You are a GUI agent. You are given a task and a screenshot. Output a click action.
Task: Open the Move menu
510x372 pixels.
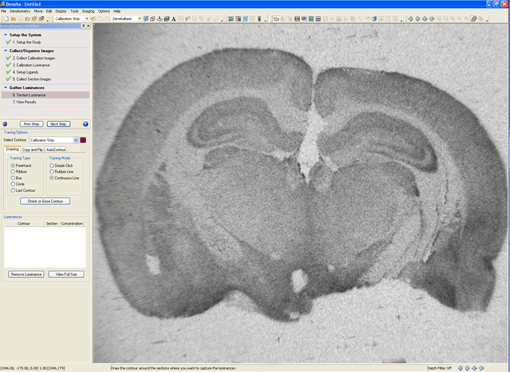click(x=38, y=11)
